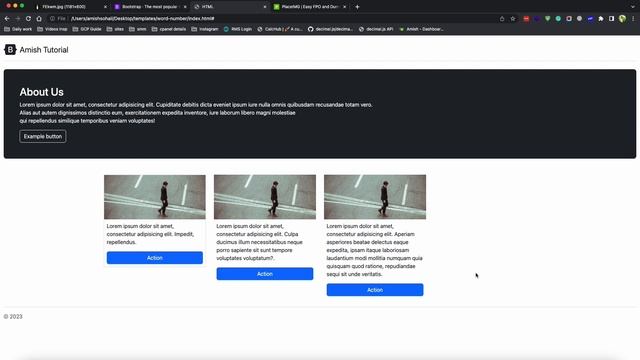This screenshot has height=360, width=640.
Task: Open the Chrome three-dot menu
Action: point(633,18)
